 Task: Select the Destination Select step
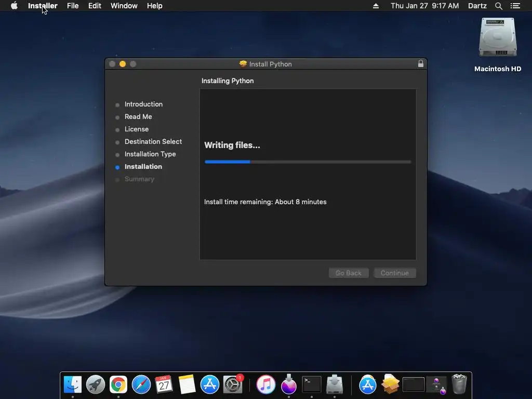153,141
